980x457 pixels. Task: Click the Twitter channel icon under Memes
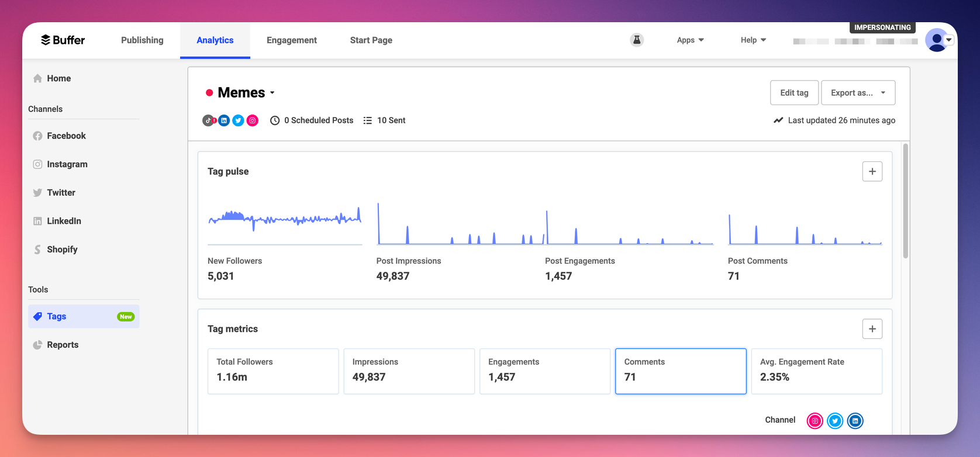(238, 120)
